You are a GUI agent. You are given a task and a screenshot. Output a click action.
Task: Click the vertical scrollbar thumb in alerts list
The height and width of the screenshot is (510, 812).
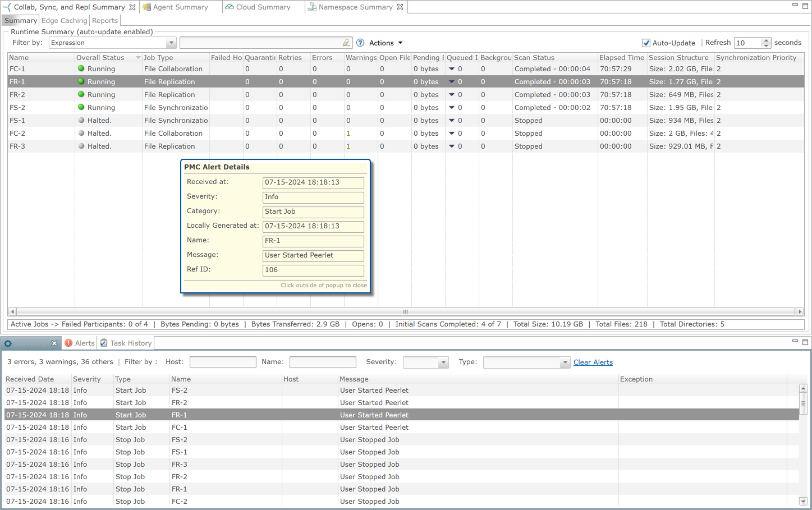tap(803, 403)
